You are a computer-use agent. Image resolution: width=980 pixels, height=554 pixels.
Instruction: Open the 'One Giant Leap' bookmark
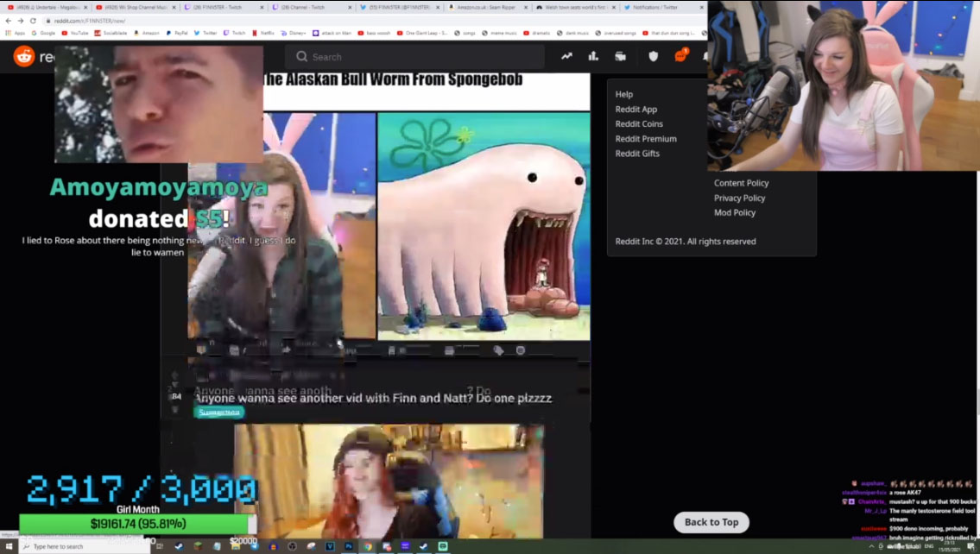(422, 33)
